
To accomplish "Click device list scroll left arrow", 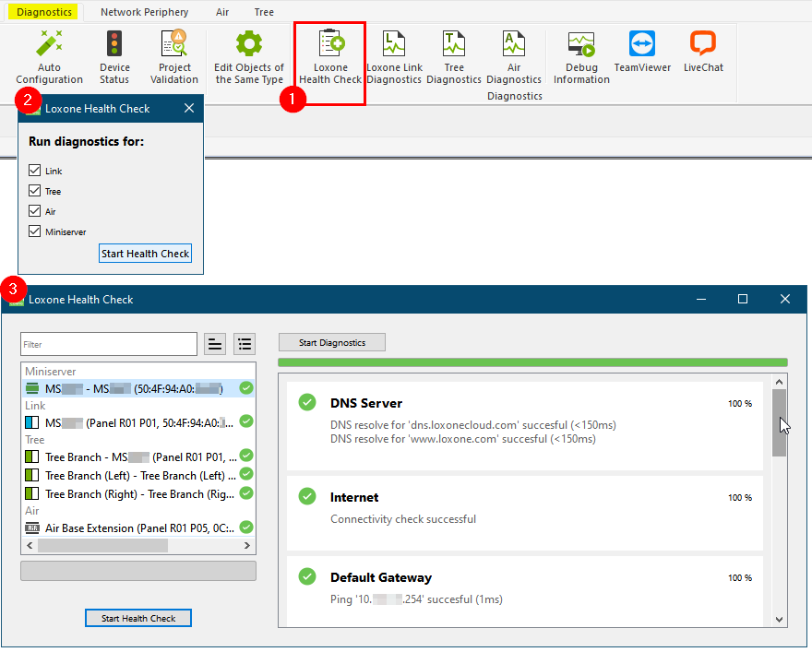I will (30, 545).
